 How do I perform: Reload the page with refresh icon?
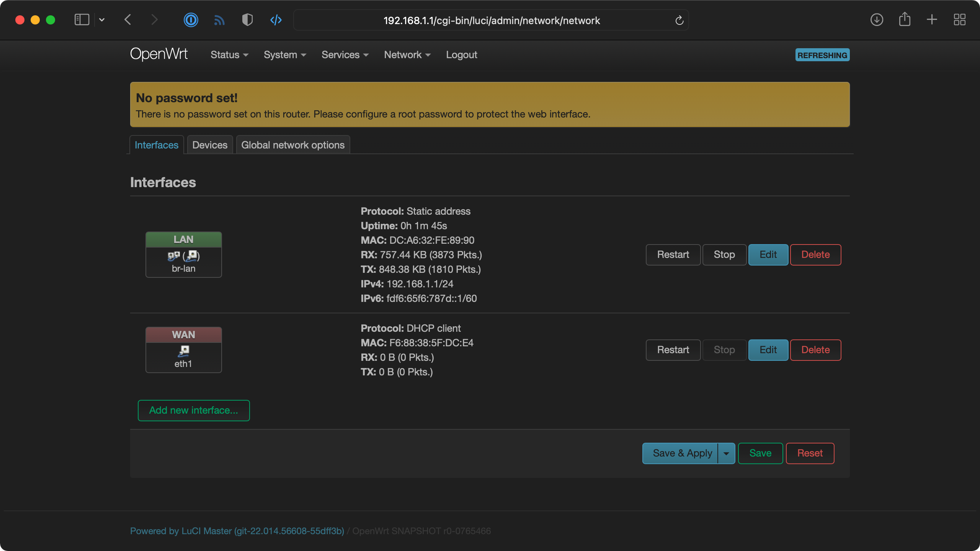pyautogui.click(x=679, y=20)
